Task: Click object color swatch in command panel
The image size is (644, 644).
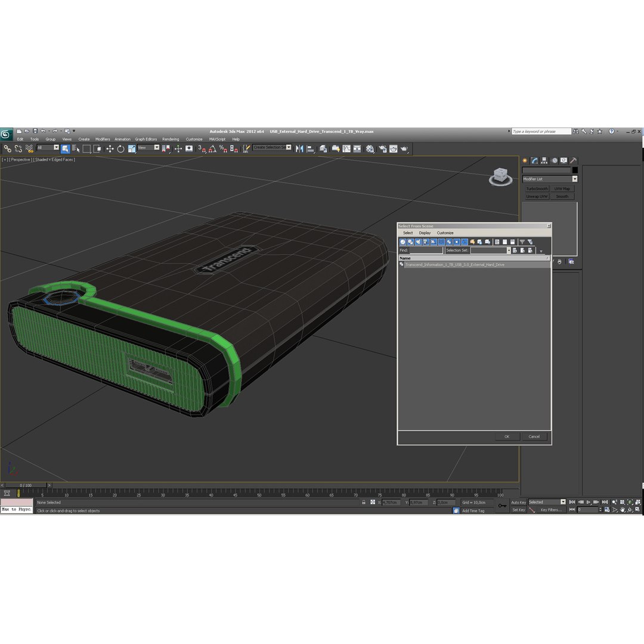Action: [575, 170]
